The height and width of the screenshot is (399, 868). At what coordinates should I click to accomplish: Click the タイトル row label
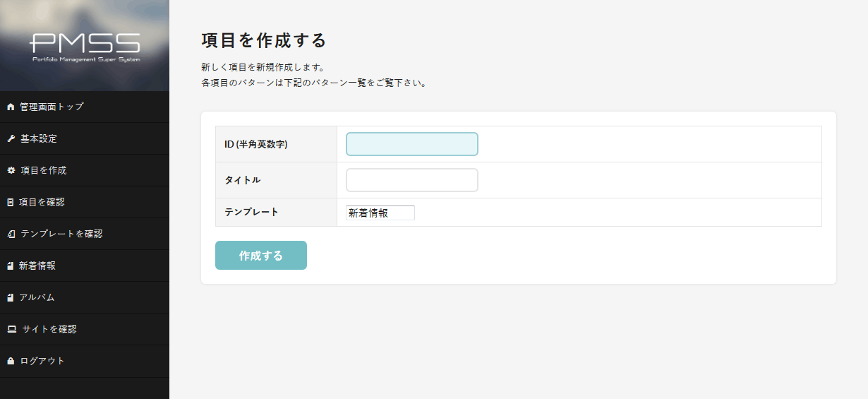click(x=243, y=180)
